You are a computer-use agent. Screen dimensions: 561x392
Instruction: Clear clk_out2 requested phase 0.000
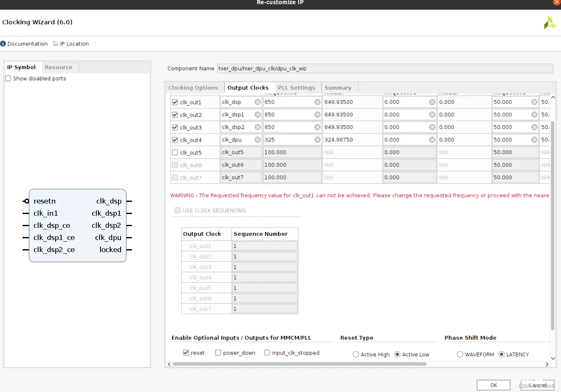click(432, 115)
